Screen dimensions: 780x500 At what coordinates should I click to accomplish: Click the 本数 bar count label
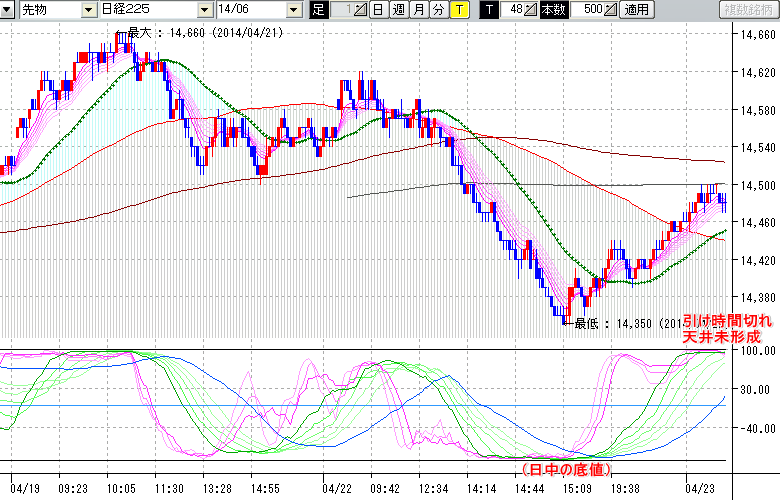coord(553,10)
